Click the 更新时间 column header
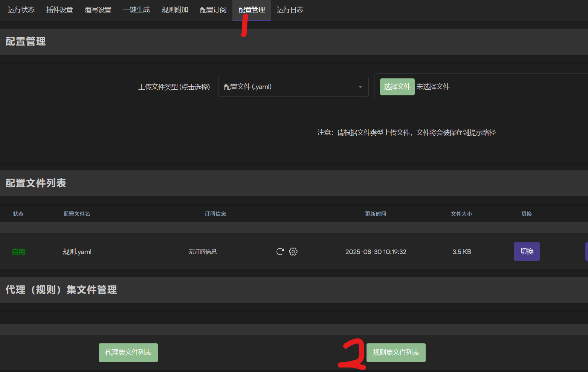Screen dimensions: 588x372 click(x=375, y=214)
